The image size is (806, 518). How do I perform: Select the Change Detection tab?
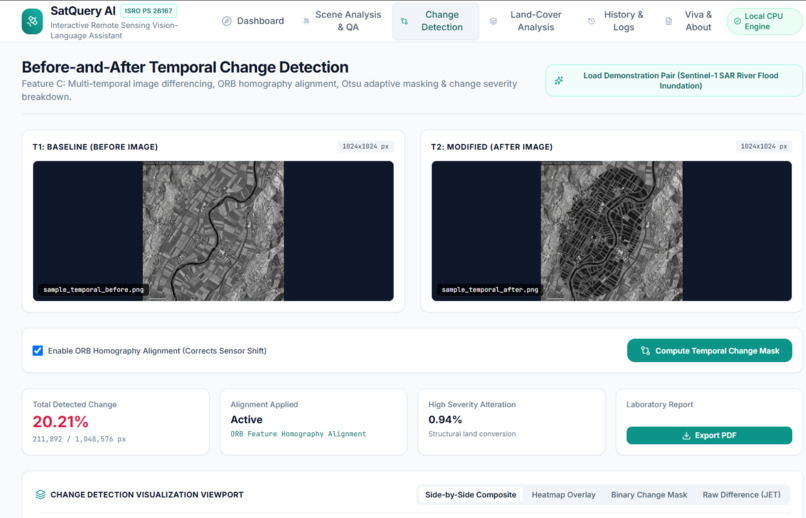coord(436,21)
